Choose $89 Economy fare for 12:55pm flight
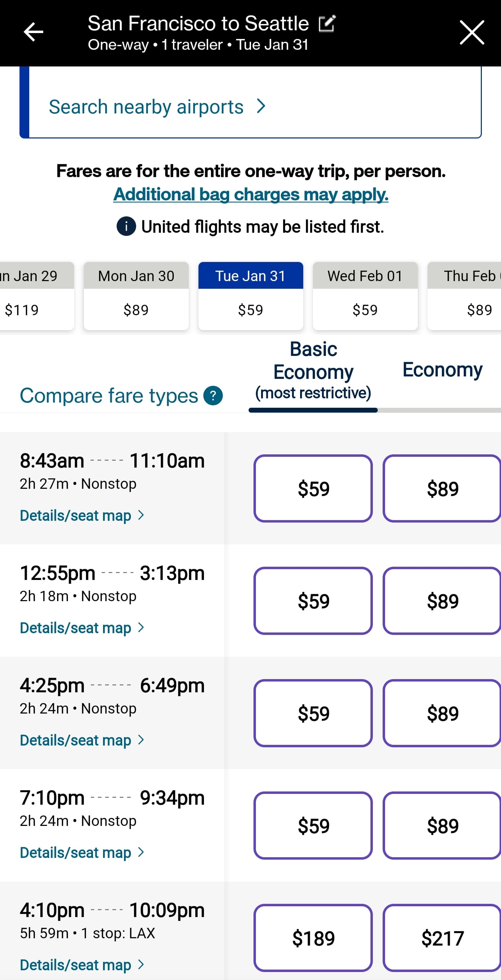 [x=442, y=601]
